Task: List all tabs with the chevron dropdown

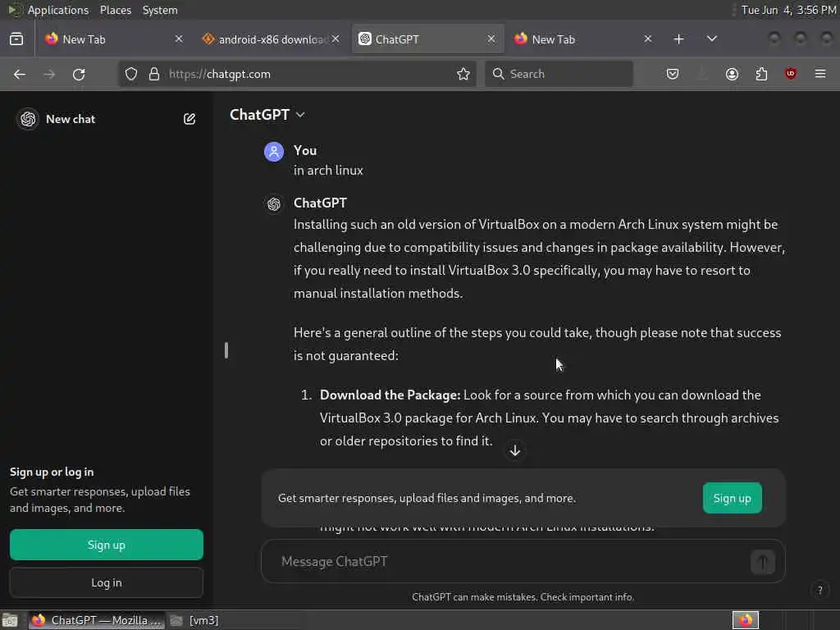Action: pos(711,39)
